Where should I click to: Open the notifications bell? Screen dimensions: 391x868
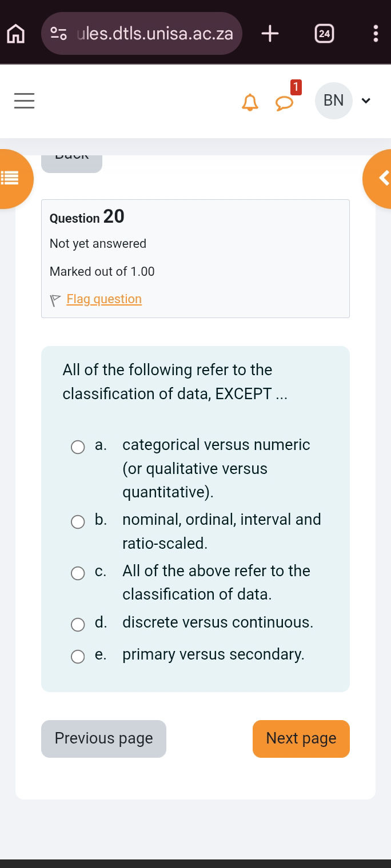pyautogui.click(x=250, y=103)
